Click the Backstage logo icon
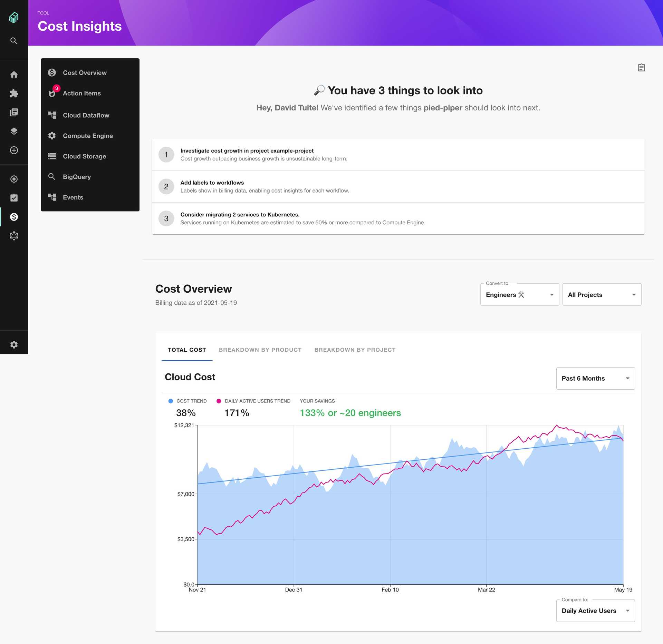663x644 pixels. [14, 17]
